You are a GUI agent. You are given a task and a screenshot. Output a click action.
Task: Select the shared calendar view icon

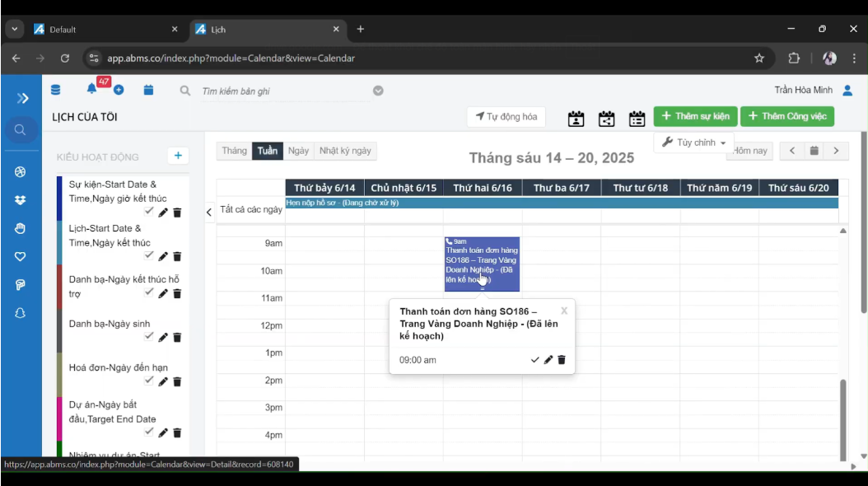pos(605,119)
